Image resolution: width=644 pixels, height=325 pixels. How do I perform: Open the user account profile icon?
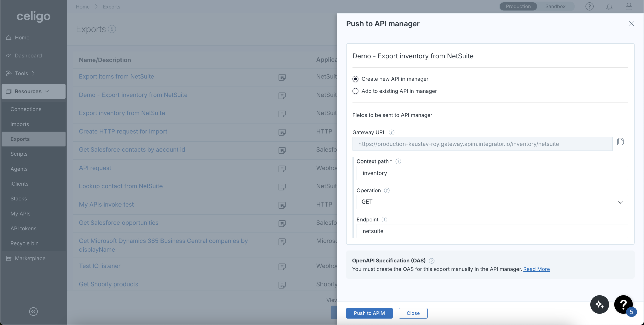click(629, 6)
